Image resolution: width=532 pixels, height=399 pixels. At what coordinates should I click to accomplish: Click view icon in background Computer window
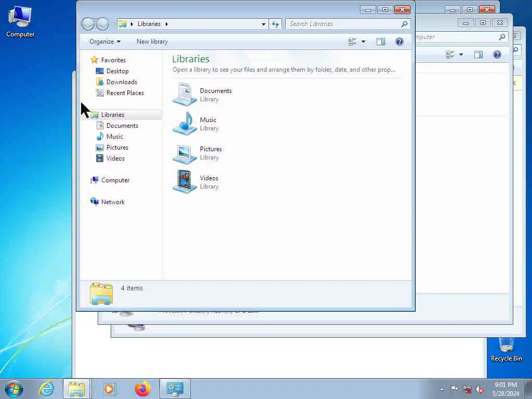450,54
